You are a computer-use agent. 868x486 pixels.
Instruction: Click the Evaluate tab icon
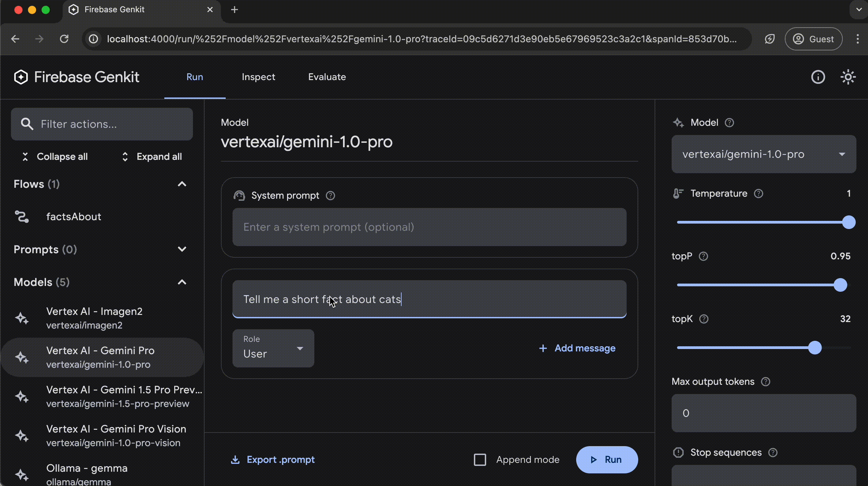pos(327,76)
